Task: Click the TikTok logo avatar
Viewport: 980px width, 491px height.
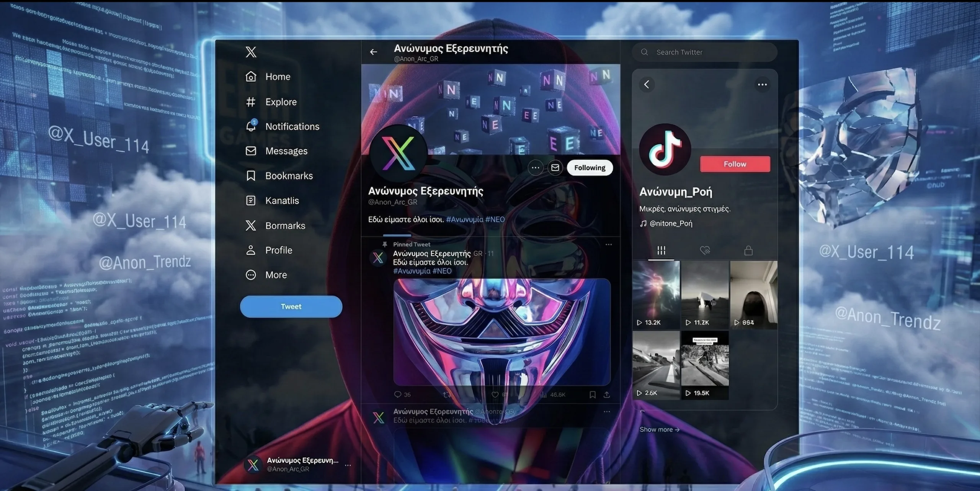Action: (665, 149)
